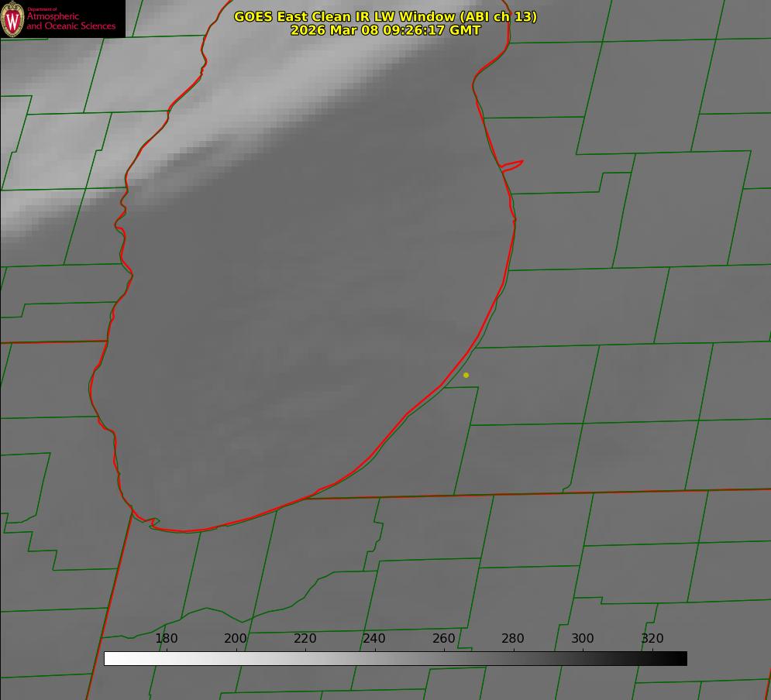Click the black end of the colorbar
Screen dimensions: 771x700
click(x=681, y=659)
